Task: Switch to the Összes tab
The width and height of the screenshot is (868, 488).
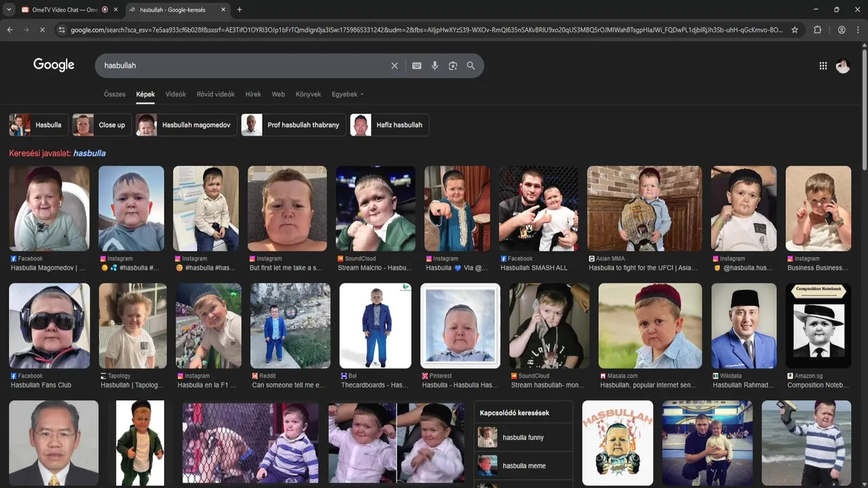Action: [x=115, y=94]
